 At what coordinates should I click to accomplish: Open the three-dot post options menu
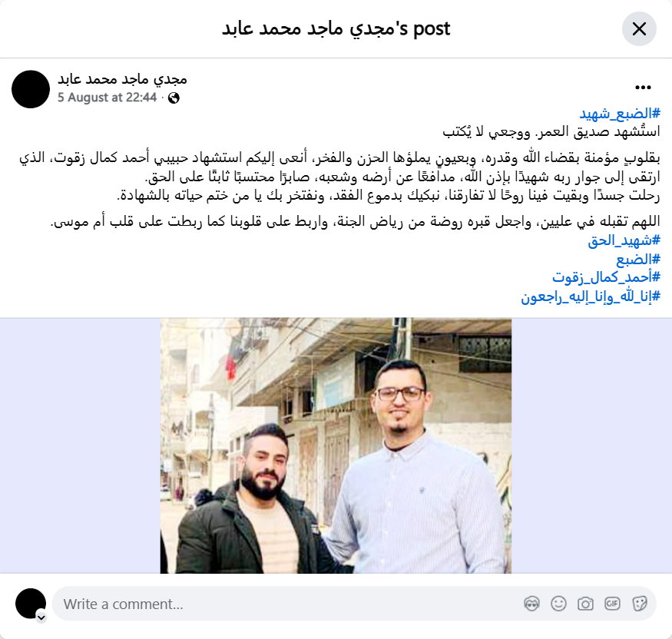coord(643,88)
